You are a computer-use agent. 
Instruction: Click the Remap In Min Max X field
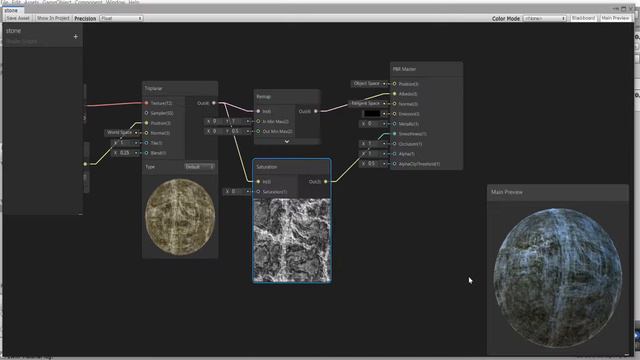[218, 121]
